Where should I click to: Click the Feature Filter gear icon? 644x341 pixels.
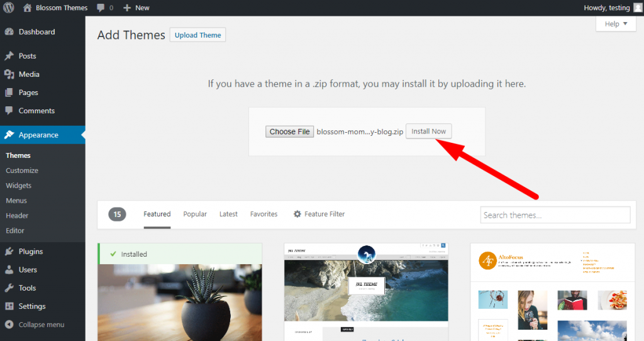coord(297,214)
